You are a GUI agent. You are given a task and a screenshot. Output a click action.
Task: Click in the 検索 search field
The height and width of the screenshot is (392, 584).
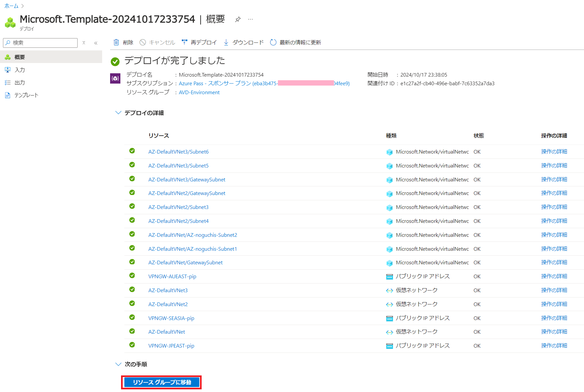click(40, 43)
